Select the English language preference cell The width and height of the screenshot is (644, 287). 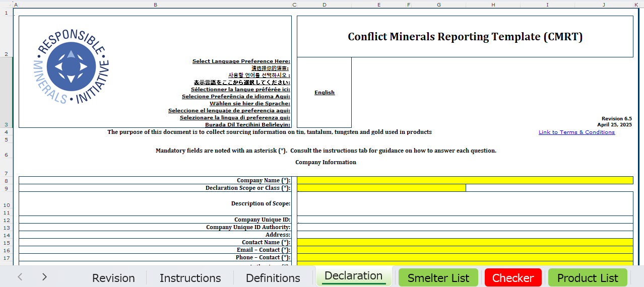tap(324, 93)
